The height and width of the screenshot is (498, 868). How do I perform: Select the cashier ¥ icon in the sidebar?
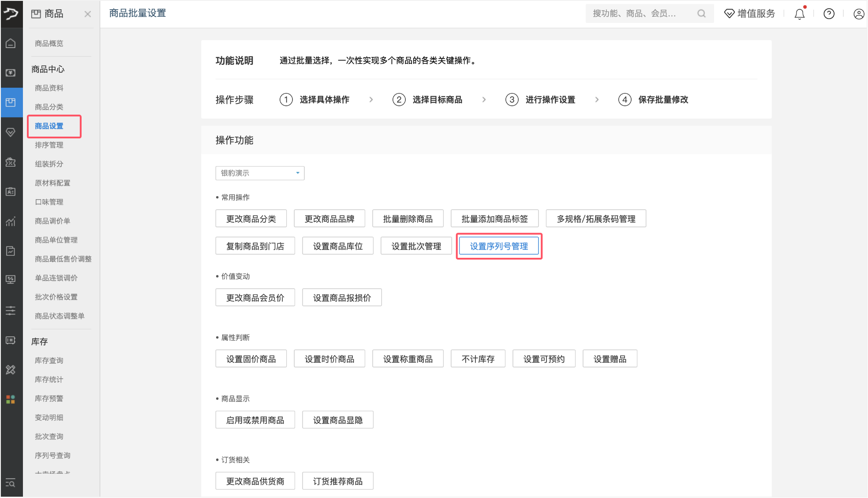11,73
